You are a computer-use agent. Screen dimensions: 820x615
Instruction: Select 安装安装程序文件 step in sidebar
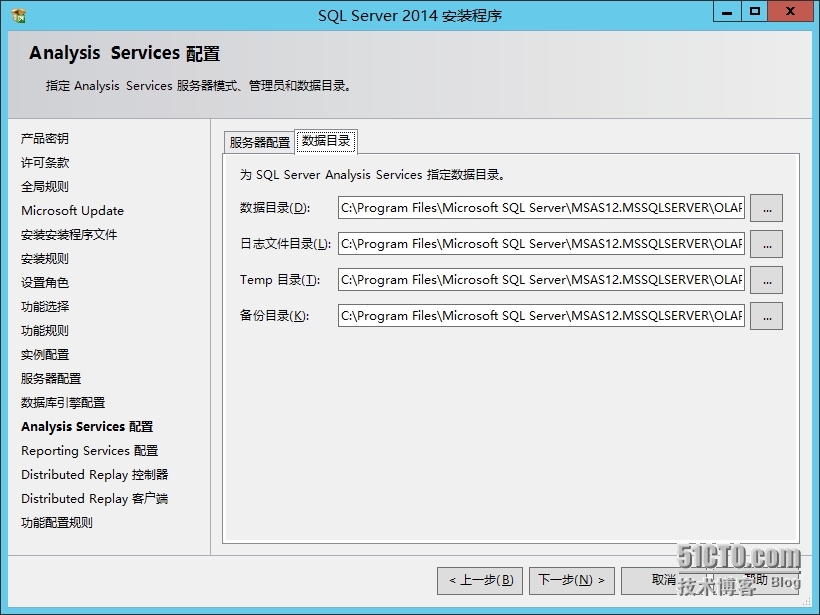pos(69,235)
